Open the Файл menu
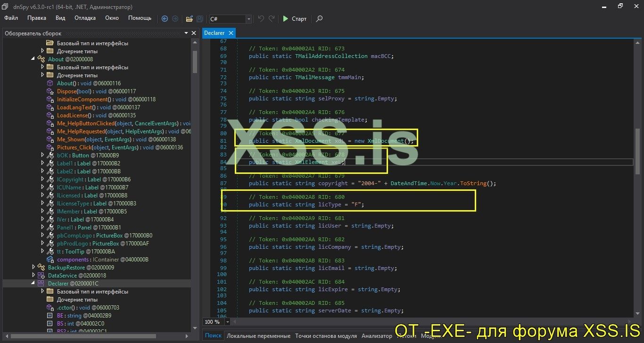The width and height of the screenshot is (644, 343). click(x=11, y=18)
